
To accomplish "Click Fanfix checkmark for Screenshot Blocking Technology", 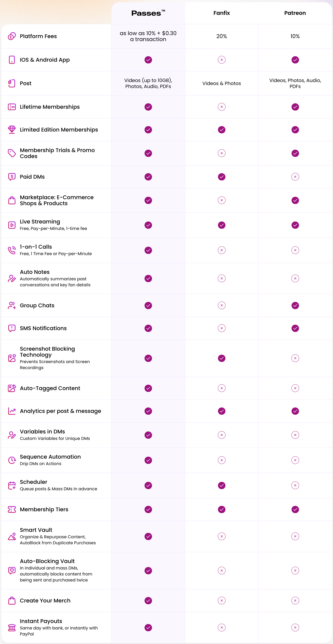I will pyautogui.click(x=222, y=358).
